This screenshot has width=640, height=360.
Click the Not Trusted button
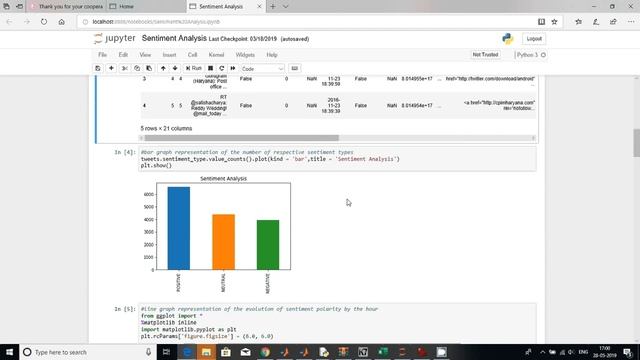tap(485, 55)
